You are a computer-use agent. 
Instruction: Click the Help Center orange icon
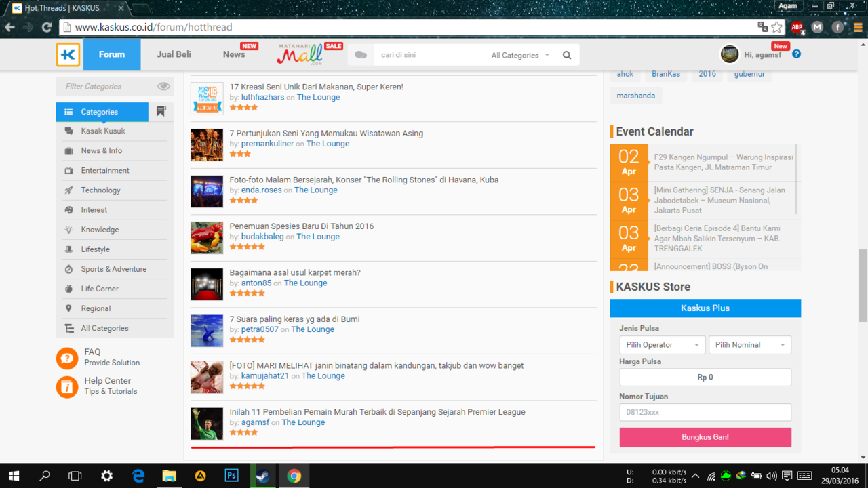click(x=67, y=386)
